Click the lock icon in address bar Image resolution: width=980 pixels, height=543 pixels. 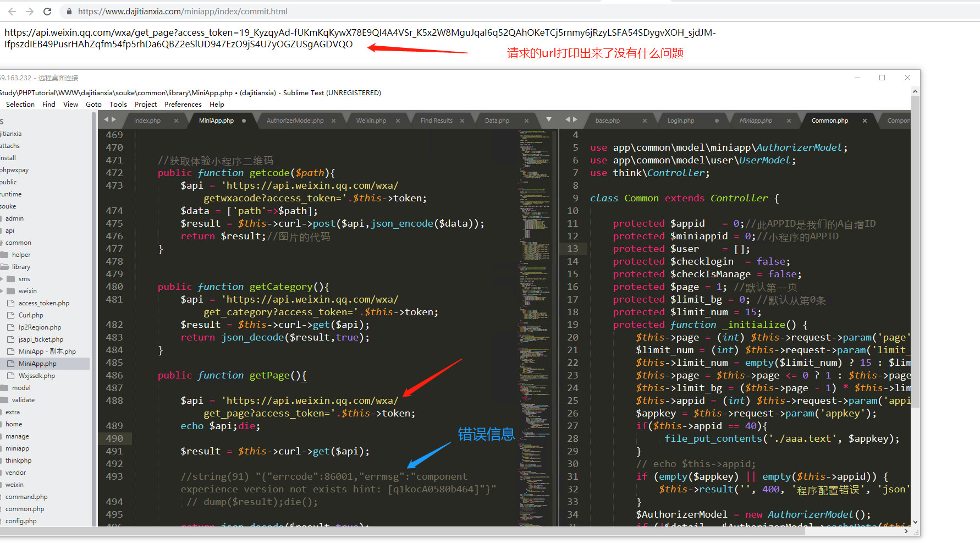[x=69, y=12]
